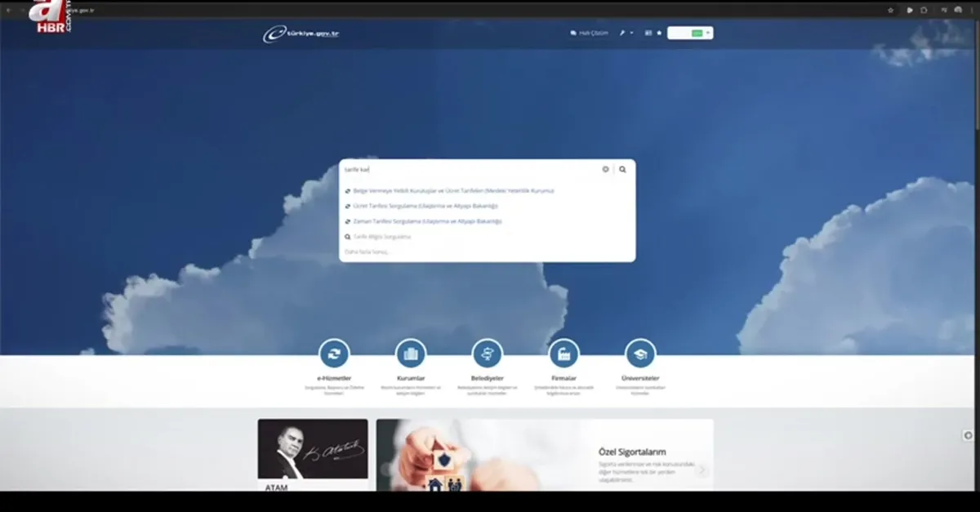Screen dimensions: 980x512
Task: Open the browser extensions icon
Action: click(924, 10)
